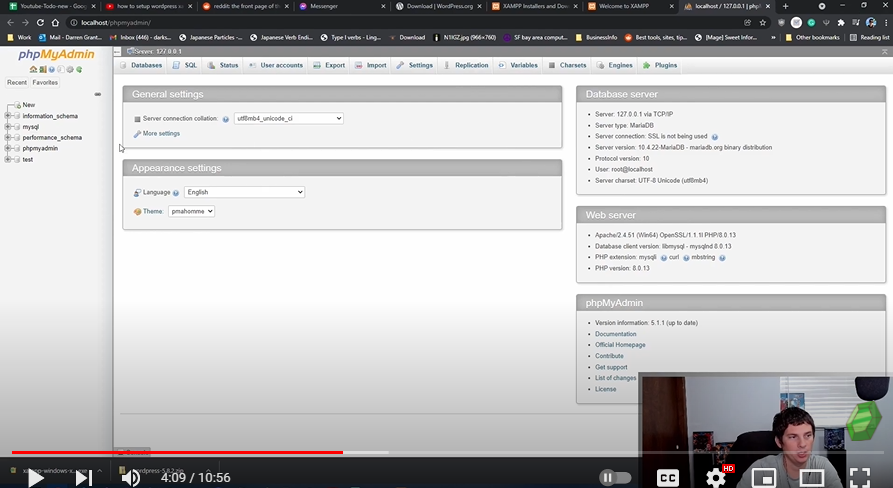Select the test database name
Image resolution: width=893 pixels, height=488 pixels.
point(27,159)
